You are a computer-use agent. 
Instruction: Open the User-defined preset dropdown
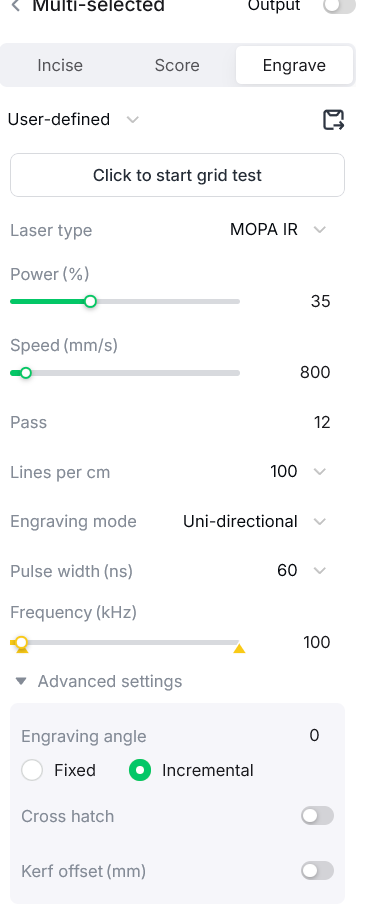(73, 119)
